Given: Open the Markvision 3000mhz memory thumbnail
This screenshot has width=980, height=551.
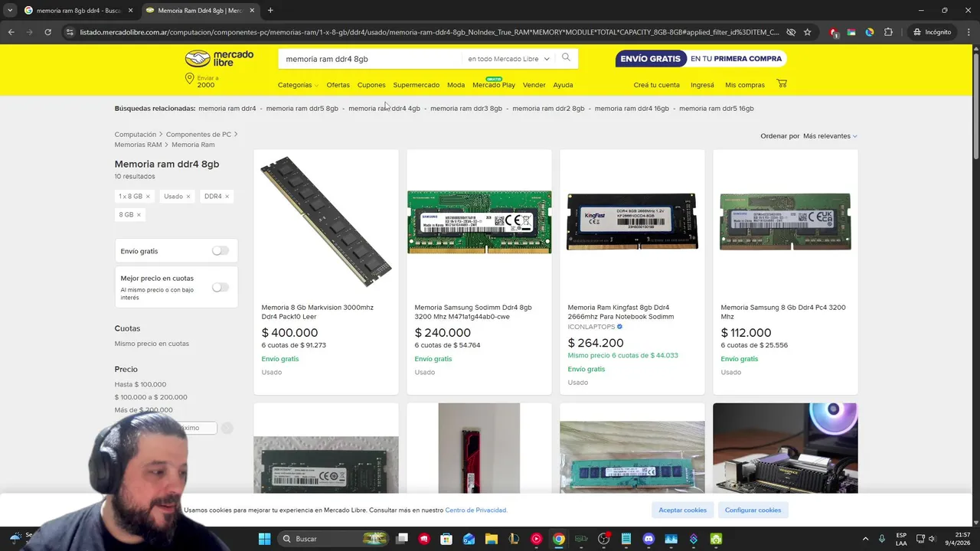Looking at the screenshot, I should click(x=326, y=222).
